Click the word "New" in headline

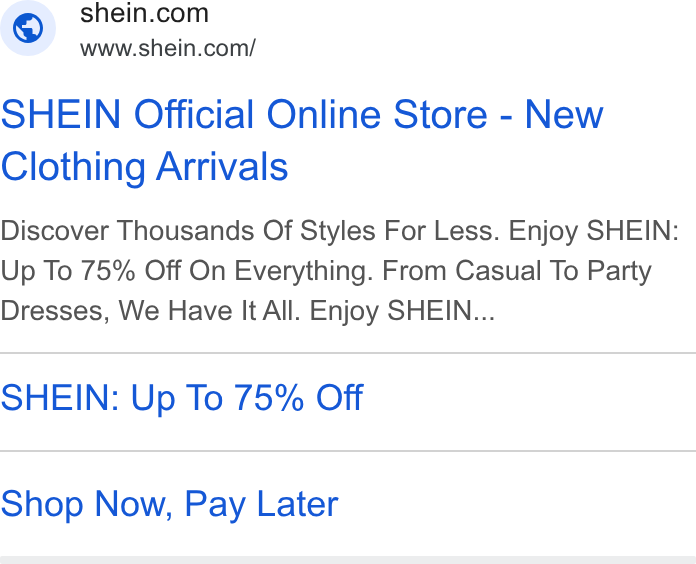point(564,114)
